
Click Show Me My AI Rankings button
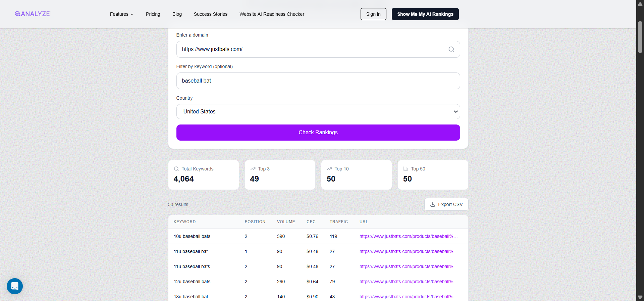tap(425, 14)
